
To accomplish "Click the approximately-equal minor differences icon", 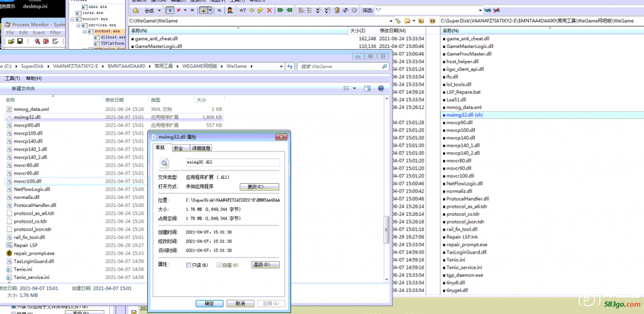I will point(219,10).
